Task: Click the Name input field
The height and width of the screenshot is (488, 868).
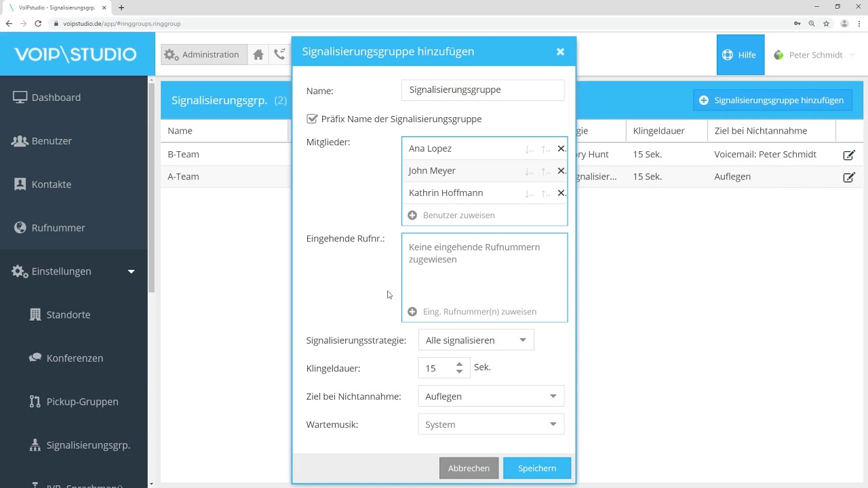Action: tap(483, 89)
